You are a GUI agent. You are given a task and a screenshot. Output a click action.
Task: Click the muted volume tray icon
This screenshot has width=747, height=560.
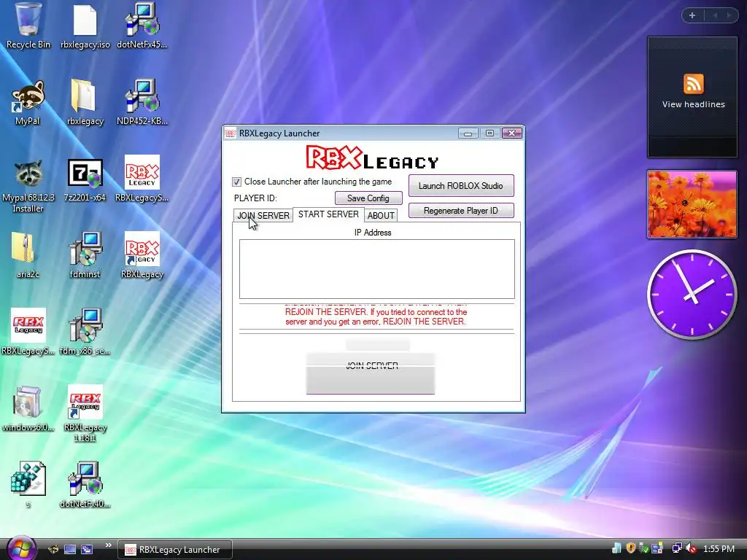[x=692, y=548]
